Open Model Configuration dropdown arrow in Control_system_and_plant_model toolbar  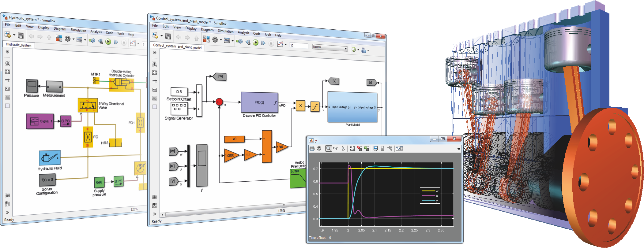point(221,40)
